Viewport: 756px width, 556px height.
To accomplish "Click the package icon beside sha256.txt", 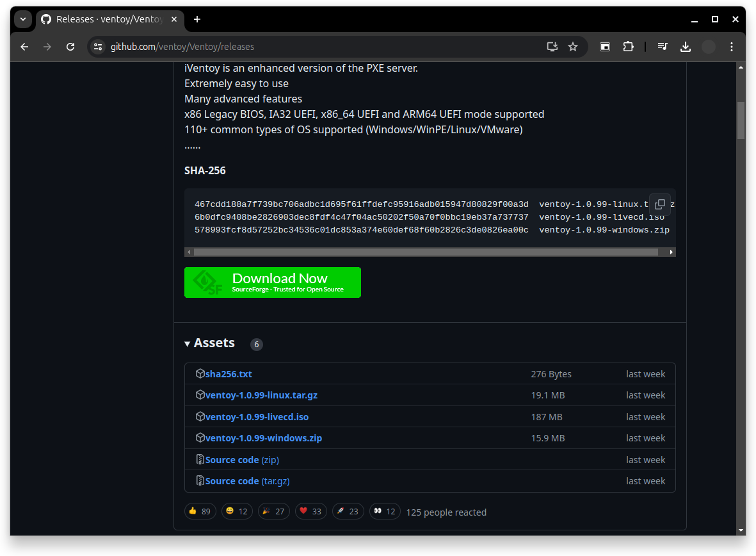I will [200, 373].
